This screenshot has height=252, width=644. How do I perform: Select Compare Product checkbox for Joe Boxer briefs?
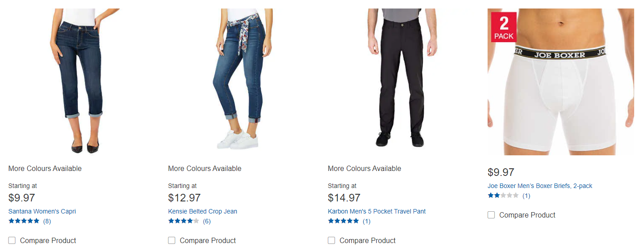491,215
